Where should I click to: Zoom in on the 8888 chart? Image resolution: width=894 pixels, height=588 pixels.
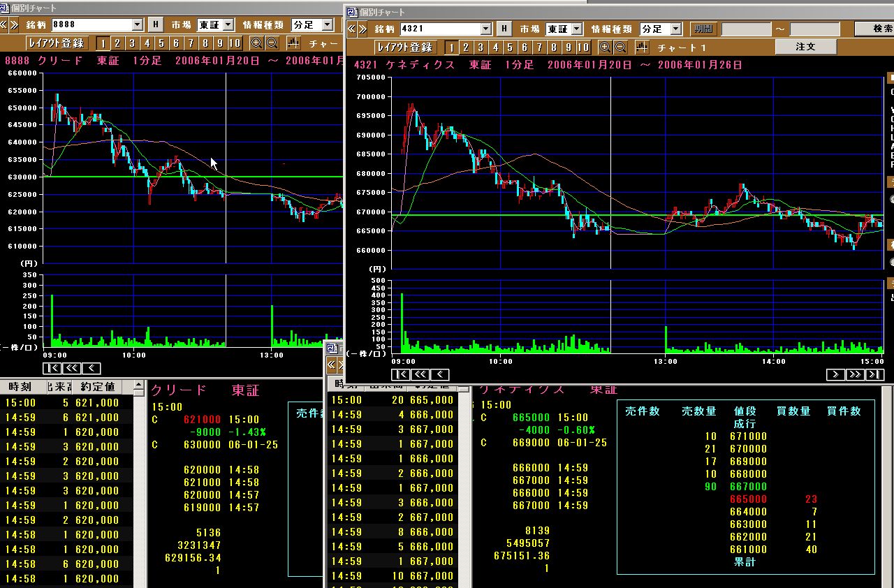256,43
